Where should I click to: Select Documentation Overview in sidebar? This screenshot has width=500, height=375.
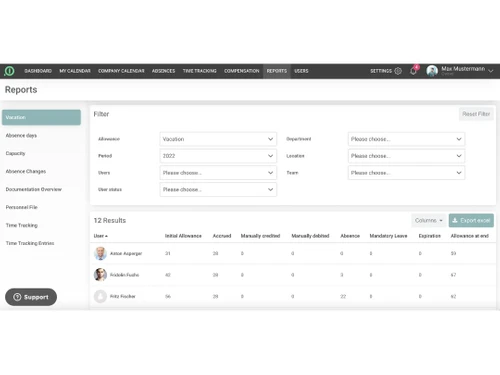tap(34, 189)
